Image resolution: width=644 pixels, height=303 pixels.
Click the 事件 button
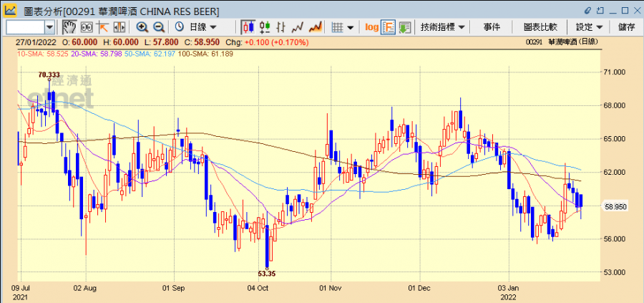492,27
